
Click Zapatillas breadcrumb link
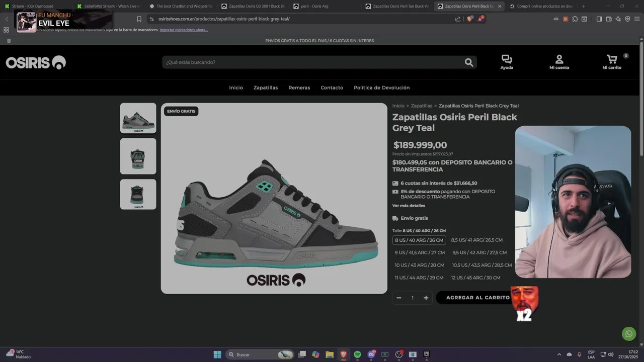point(422,106)
